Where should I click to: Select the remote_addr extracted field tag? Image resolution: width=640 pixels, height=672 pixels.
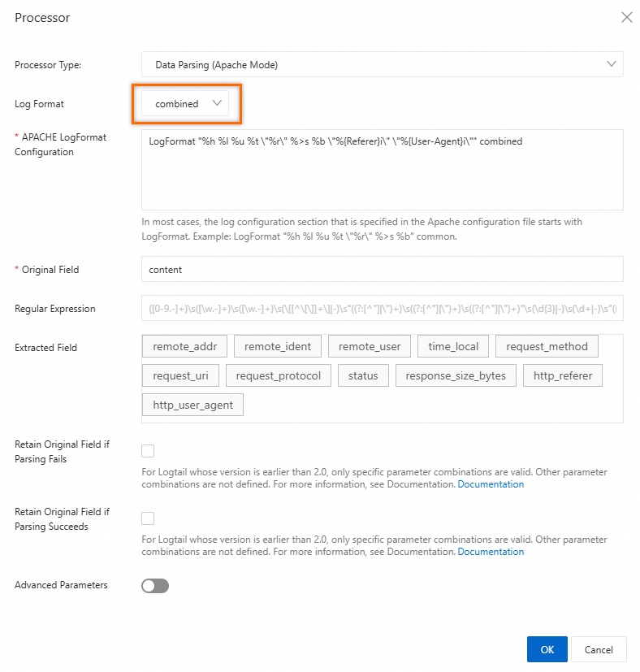(x=184, y=346)
